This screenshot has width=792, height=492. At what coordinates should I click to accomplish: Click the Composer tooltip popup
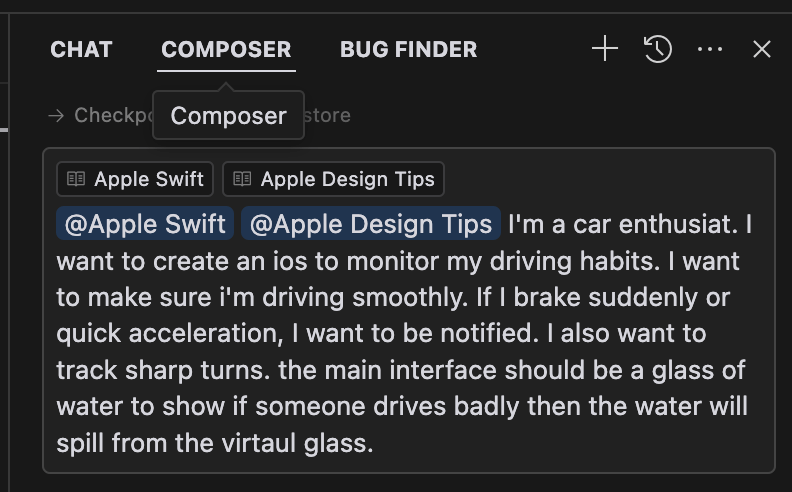[x=228, y=115]
